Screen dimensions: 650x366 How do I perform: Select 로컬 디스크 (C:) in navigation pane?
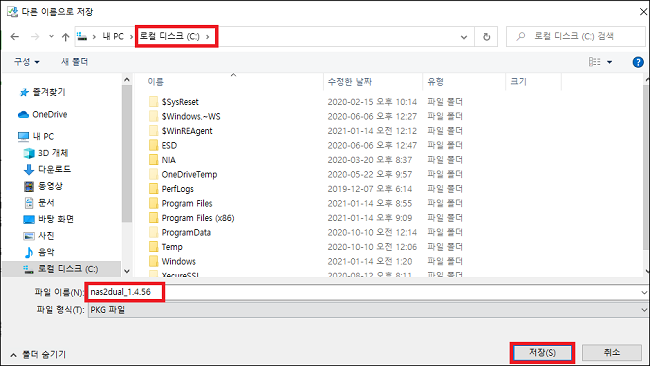tap(68, 269)
